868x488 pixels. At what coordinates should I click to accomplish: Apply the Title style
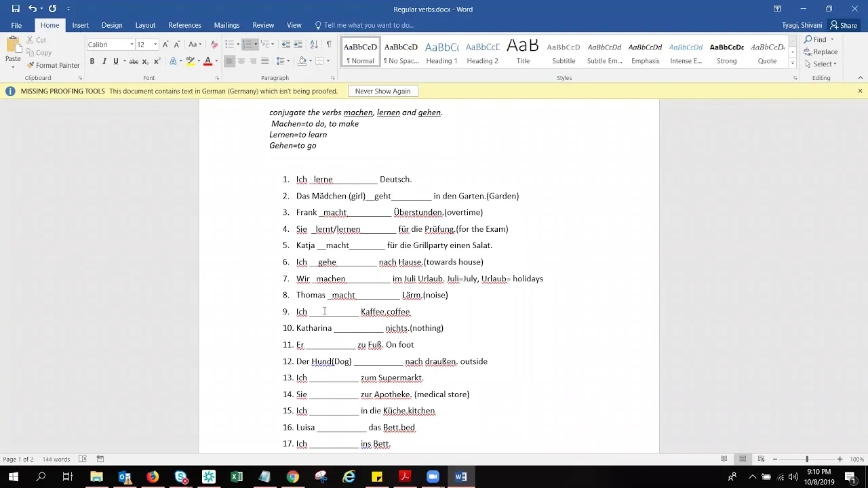523,53
